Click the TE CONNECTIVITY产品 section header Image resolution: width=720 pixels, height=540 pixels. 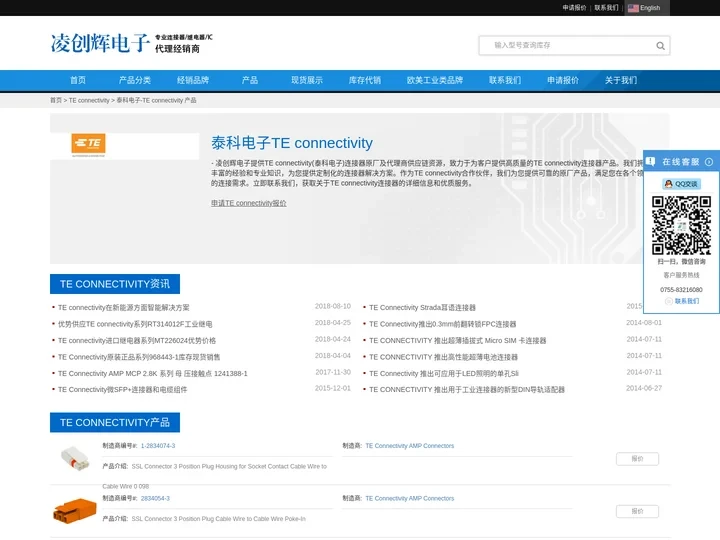point(115,422)
